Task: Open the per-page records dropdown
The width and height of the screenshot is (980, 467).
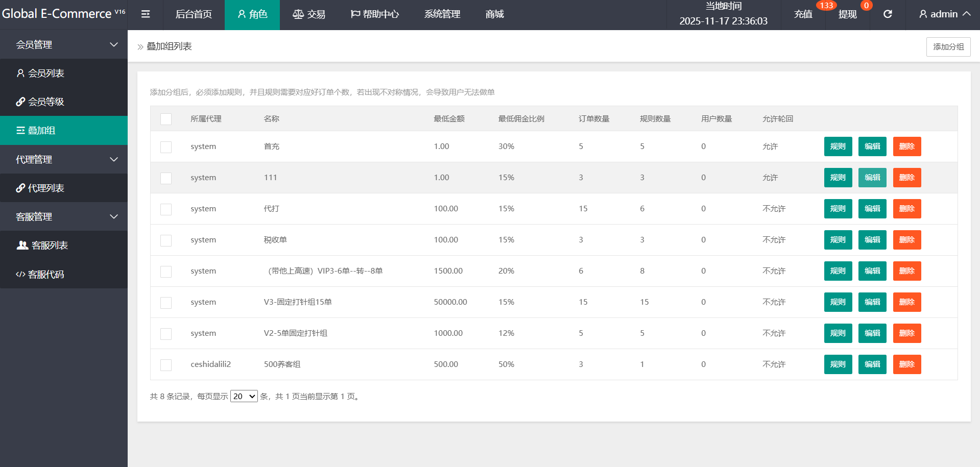Action: pyautogui.click(x=244, y=397)
